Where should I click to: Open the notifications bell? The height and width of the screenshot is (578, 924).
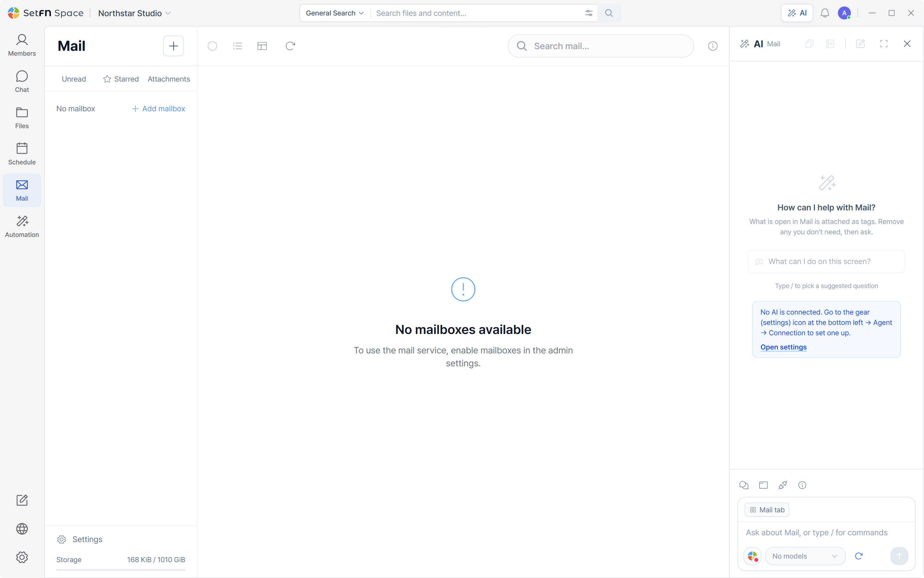[825, 13]
